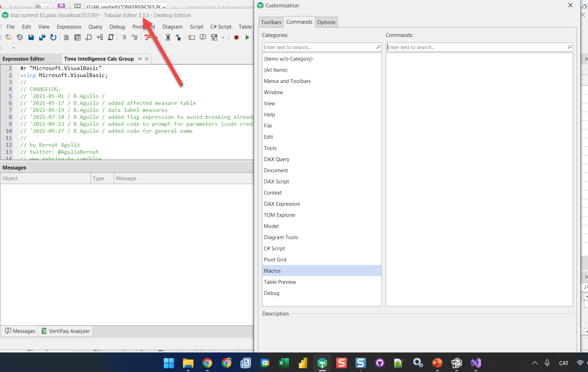Pin the Time Intelligence Calc Group tab
588x372 pixels.
pos(139,59)
